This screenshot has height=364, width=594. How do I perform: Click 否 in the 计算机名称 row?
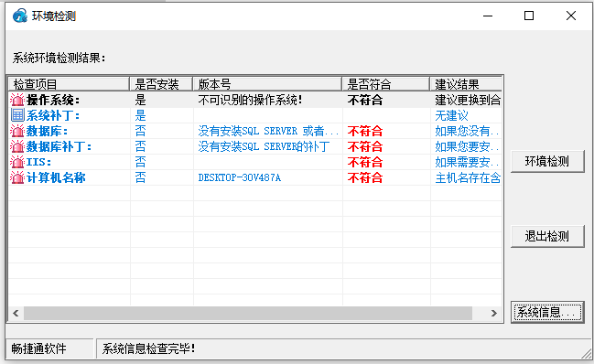tap(141, 177)
